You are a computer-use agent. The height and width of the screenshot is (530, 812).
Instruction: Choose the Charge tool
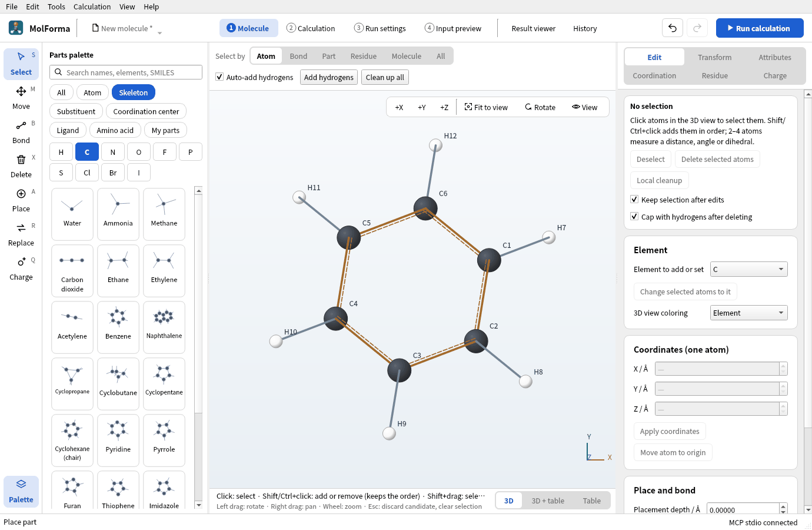coord(21,269)
